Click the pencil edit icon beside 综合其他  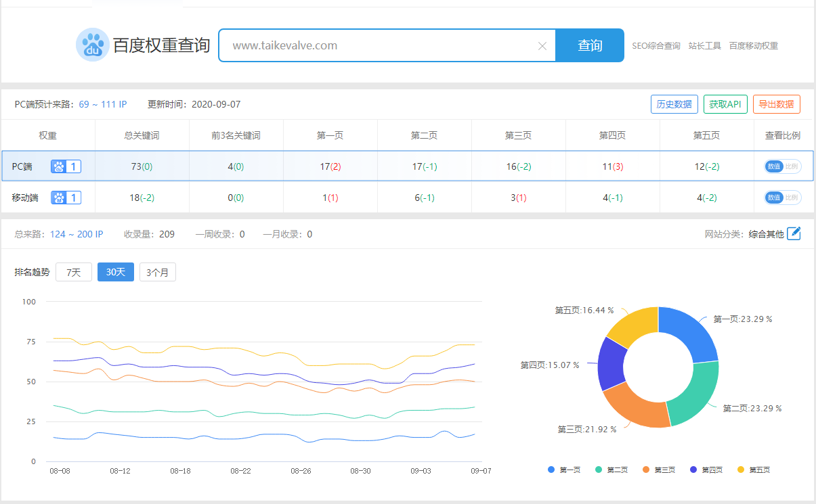794,233
